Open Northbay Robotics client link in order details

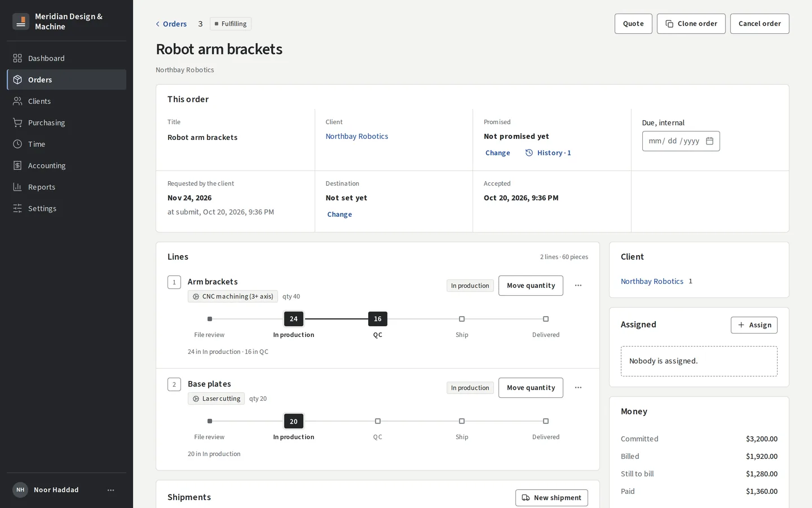click(357, 136)
